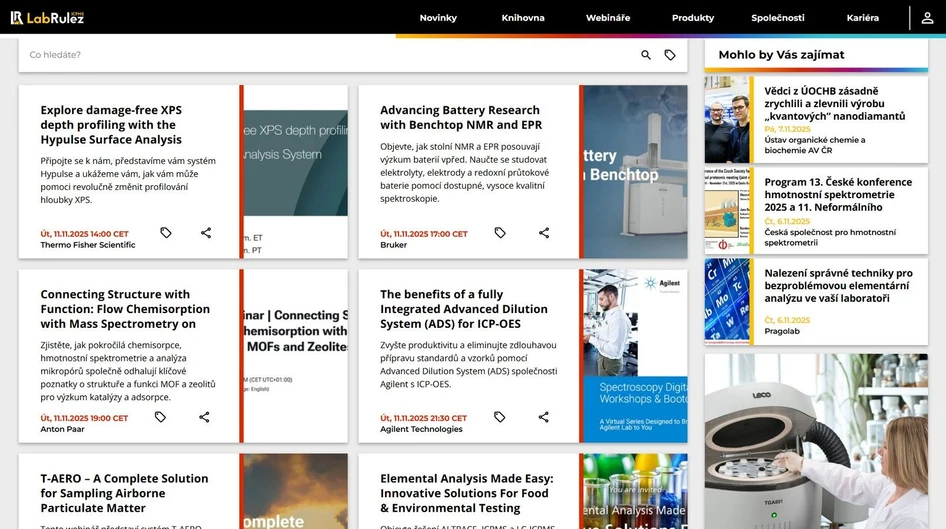Open the Knihovna menu item

[x=523, y=18]
